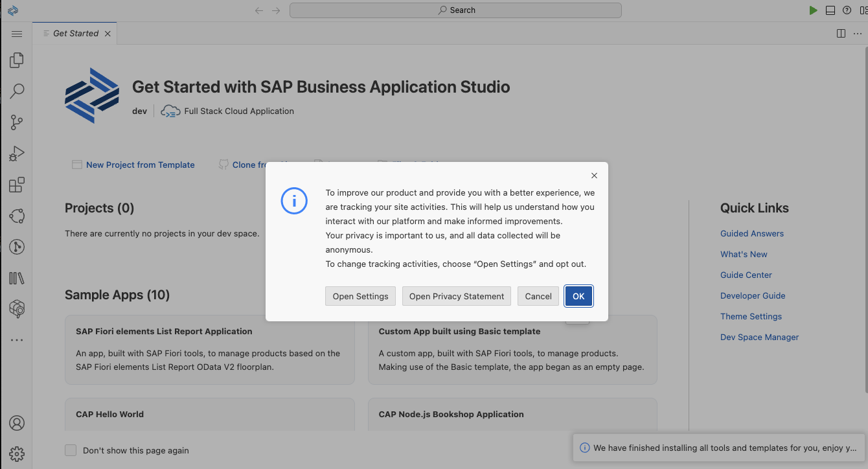Click the Full Stack Cloud Application label
The width and height of the screenshot is (868, 469).
[x=239, y=111]
